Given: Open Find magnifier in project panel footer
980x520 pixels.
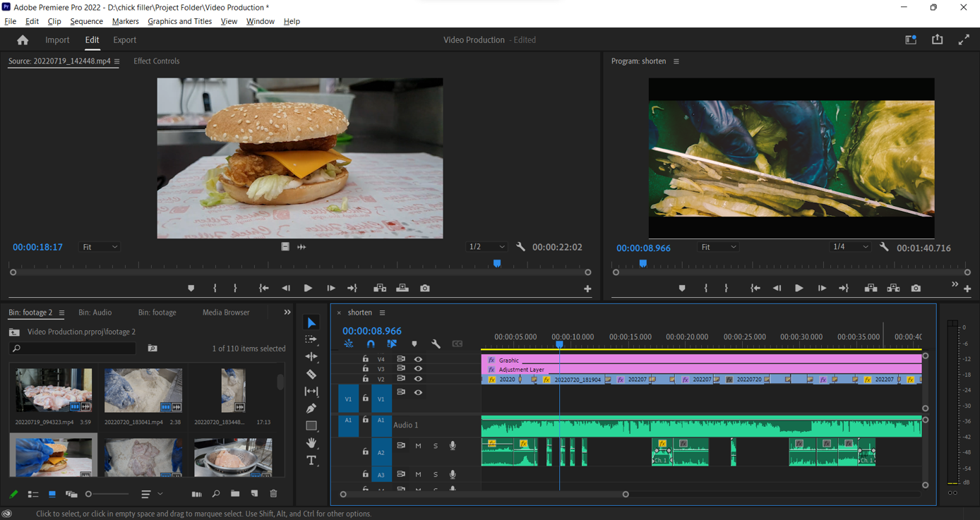Looking at the screenshot, I should pyautogui.click(x=216, y=494).
